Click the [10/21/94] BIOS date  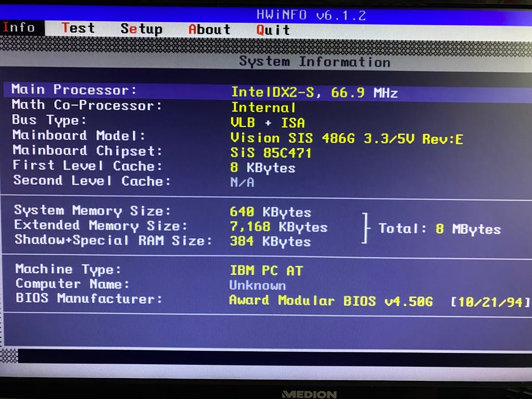click(x=490, y=302)
